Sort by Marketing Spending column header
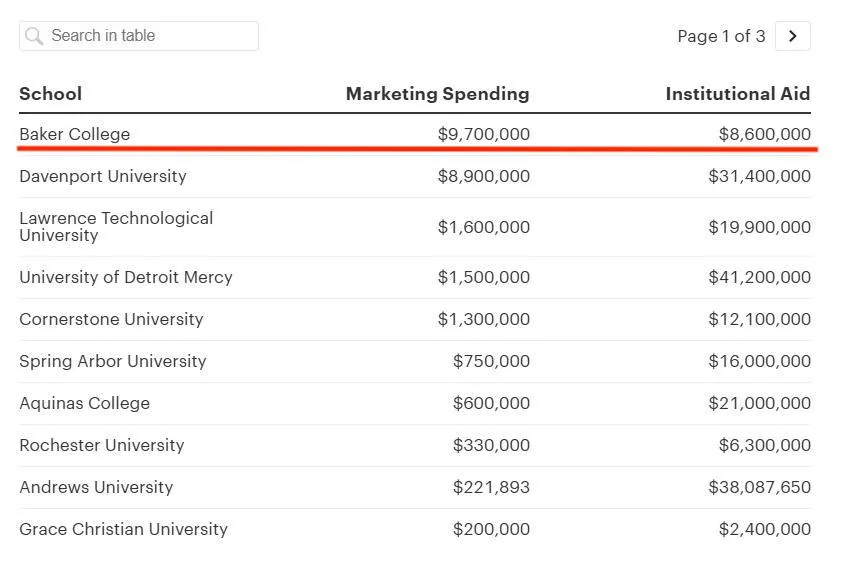Image resolution: width=855 pixels, height=588 pixels. click(x=437, y=94)
